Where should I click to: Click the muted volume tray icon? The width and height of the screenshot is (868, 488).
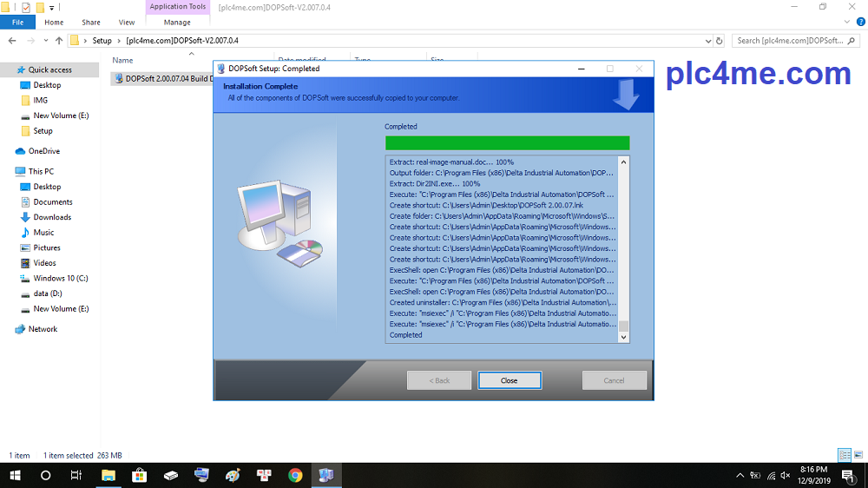click(x=785, y=475)
